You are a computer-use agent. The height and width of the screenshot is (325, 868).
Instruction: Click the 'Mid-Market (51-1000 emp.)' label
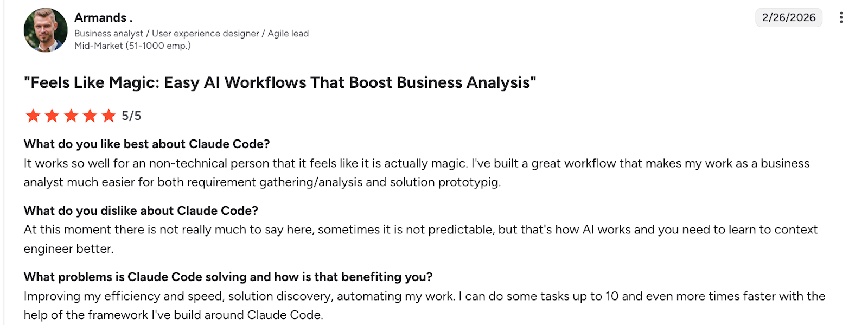pyautogui.click(x=132, y=46)
